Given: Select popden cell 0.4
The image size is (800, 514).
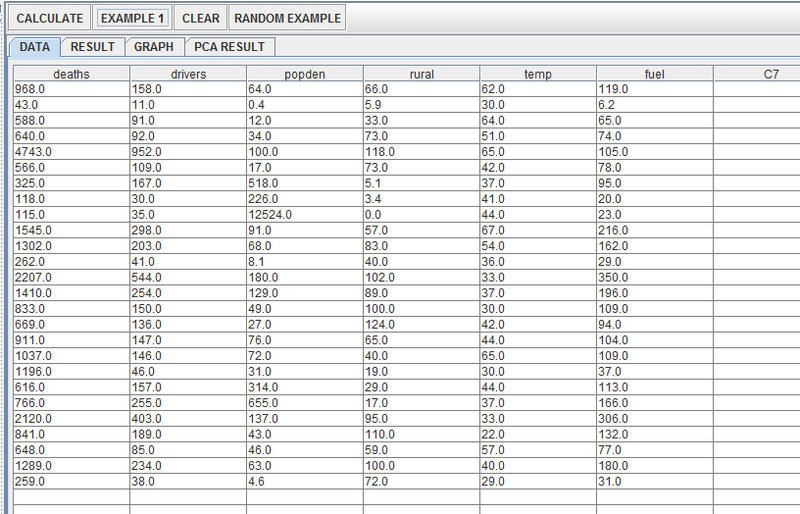Looking at the screenshot, I should coord(305,105).
